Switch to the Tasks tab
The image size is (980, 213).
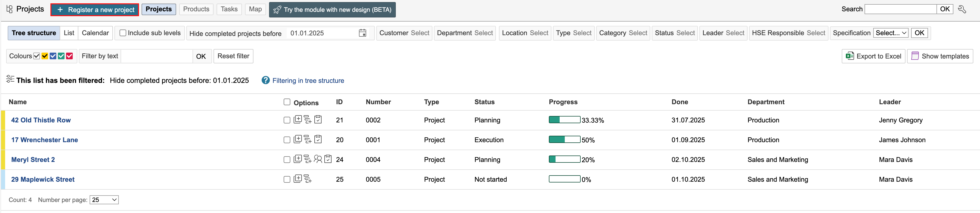point(229,9)
